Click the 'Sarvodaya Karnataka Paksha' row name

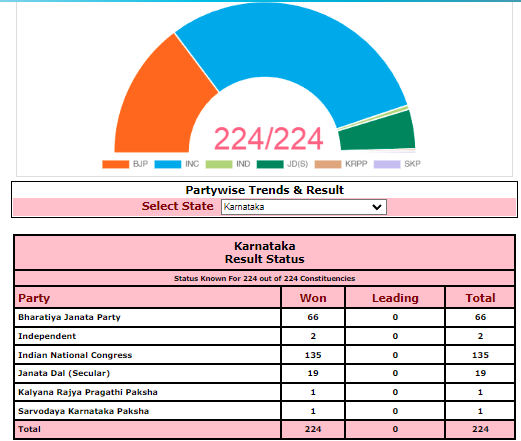click(x=83, y=411)
